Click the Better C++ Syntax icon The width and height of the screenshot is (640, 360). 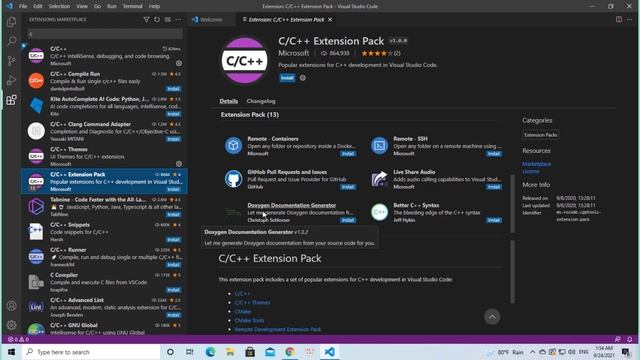click(x=379, y=212)
